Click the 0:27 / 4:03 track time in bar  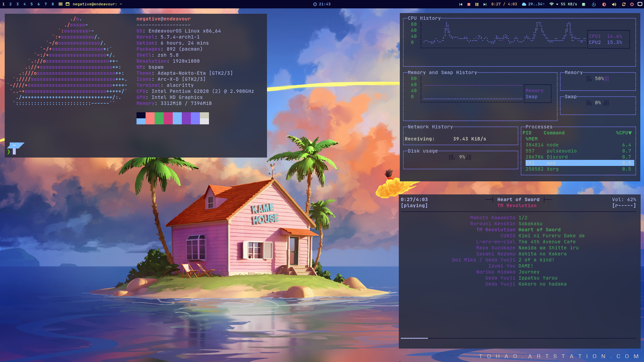click(504, 4)
